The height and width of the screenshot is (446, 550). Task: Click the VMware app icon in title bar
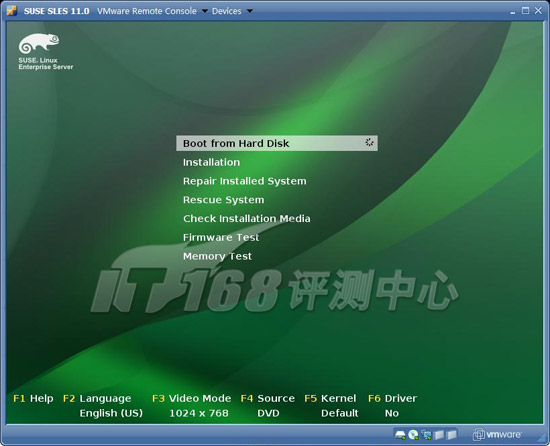pyautogui.click(x=12, y=11)
